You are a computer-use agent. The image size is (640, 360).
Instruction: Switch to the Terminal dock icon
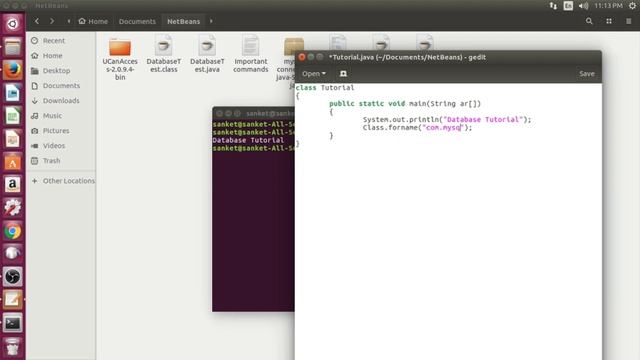13,323
